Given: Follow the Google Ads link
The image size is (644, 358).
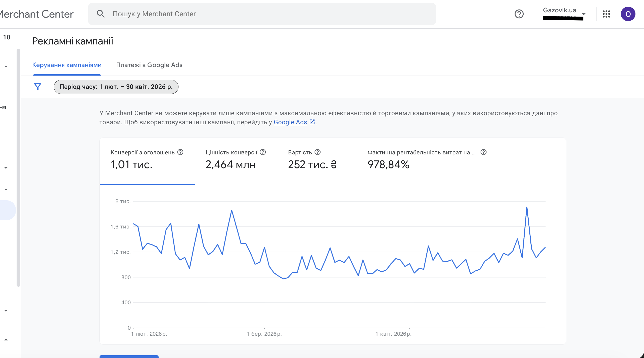Looking at the screenshot, I should (290, 122).
